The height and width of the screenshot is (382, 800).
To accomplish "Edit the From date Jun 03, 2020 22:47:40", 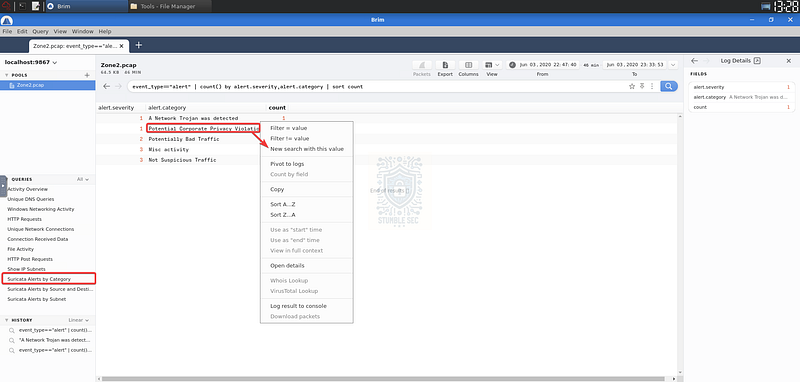I will [x=548, y=65].
